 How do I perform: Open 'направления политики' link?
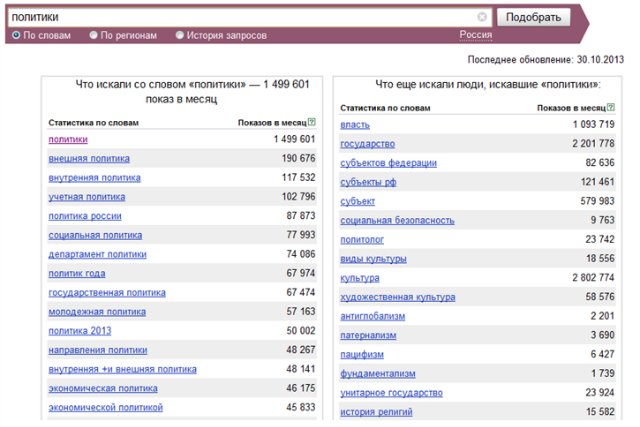point(98,350)
